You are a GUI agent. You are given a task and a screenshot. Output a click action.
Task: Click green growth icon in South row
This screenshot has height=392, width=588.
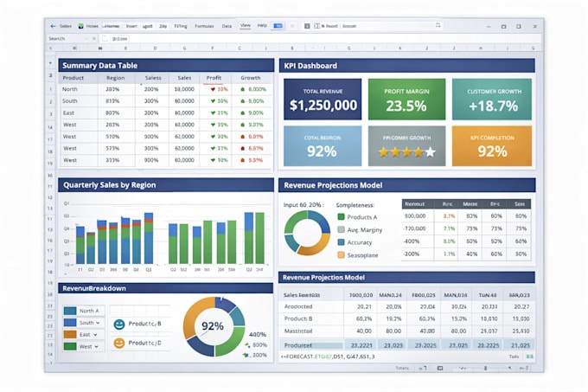243,101
